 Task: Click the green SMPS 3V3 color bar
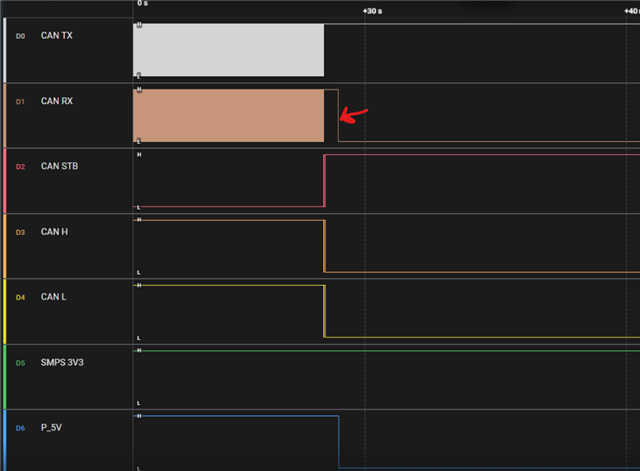(x=4, y=377)
